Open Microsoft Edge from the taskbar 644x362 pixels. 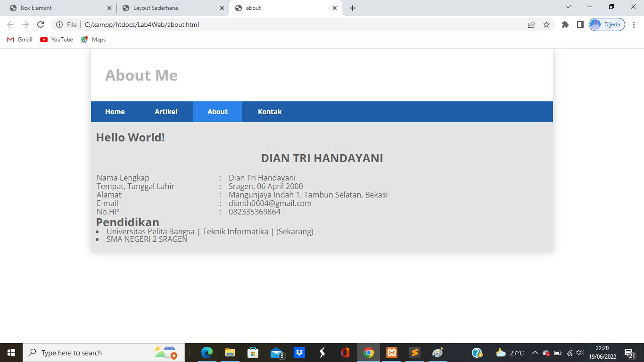(x=207, y=352)
